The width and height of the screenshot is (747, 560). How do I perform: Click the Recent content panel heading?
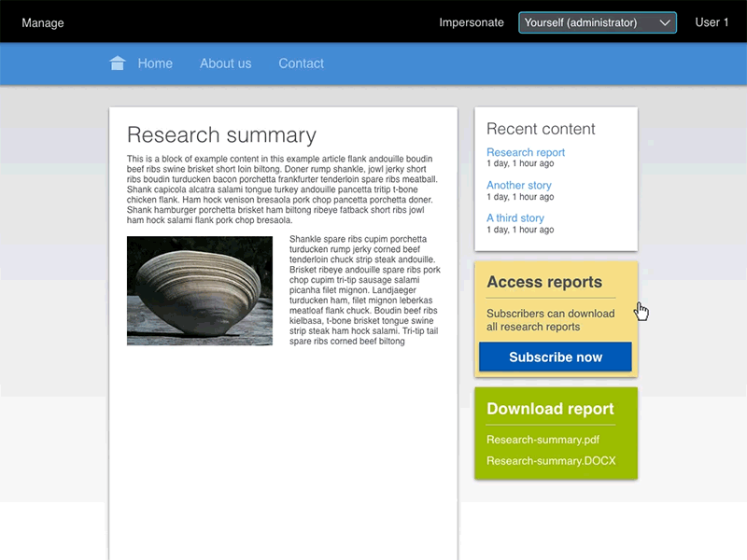541,129
